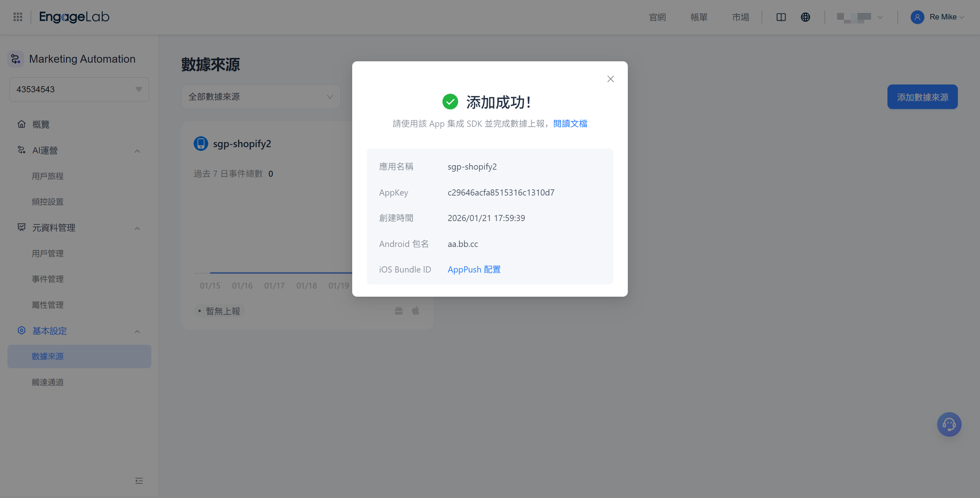This screenshot has height=498, width=980.
Task: Click the phone icon beside sgp-shopify2
Action: [x=200, y=143]
